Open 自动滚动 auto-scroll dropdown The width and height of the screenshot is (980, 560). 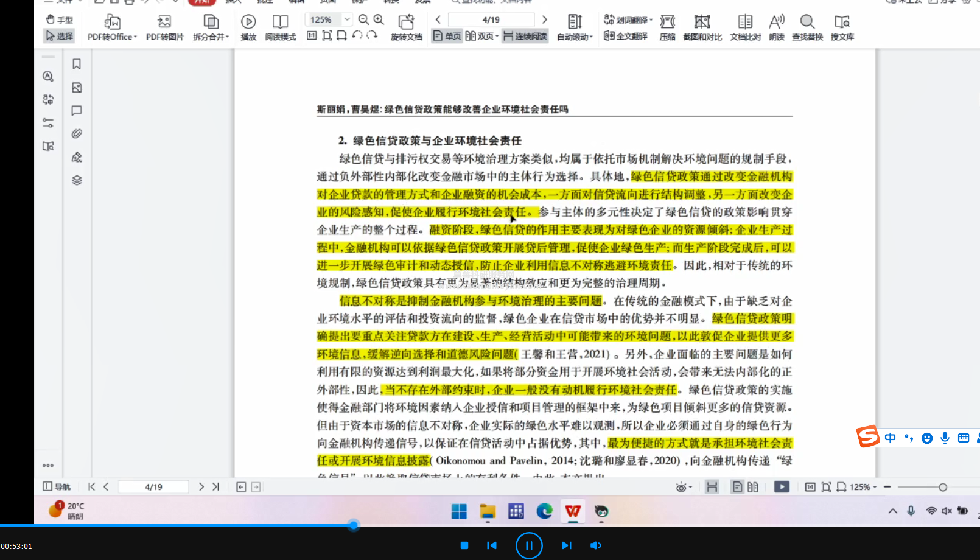coord(575,29)
